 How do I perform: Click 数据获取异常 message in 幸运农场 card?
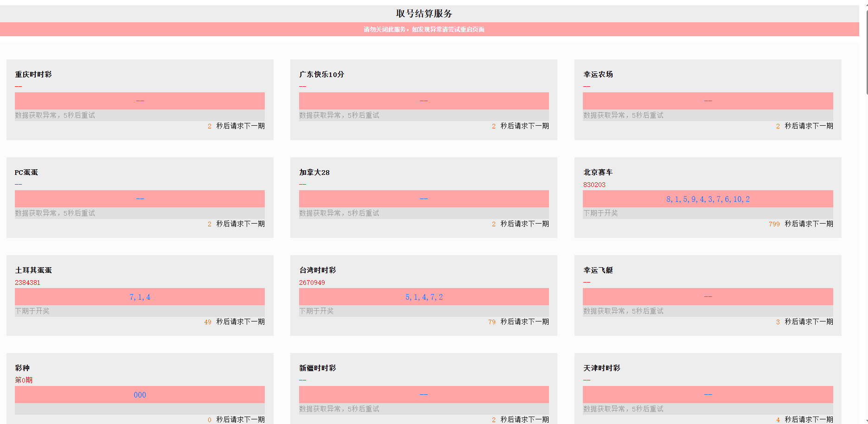(623, 115)
